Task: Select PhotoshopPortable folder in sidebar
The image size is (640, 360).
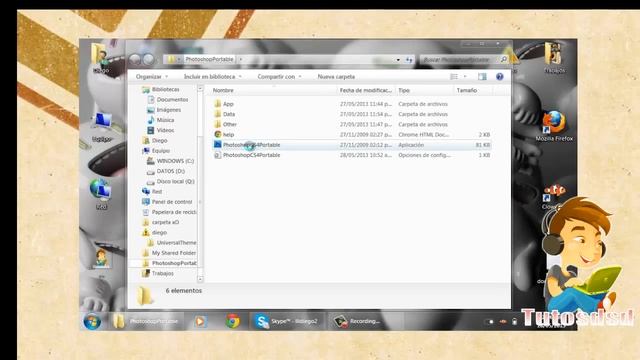Action: tap(169, 263)
